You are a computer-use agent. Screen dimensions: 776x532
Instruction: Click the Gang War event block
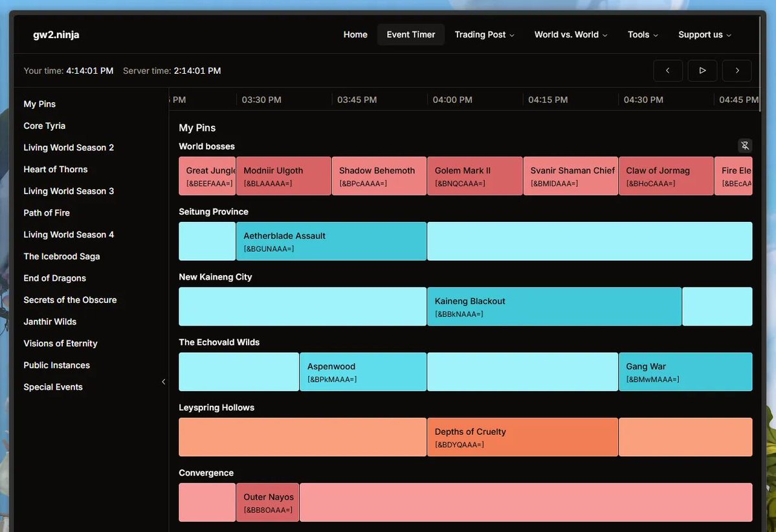[685, 372]
